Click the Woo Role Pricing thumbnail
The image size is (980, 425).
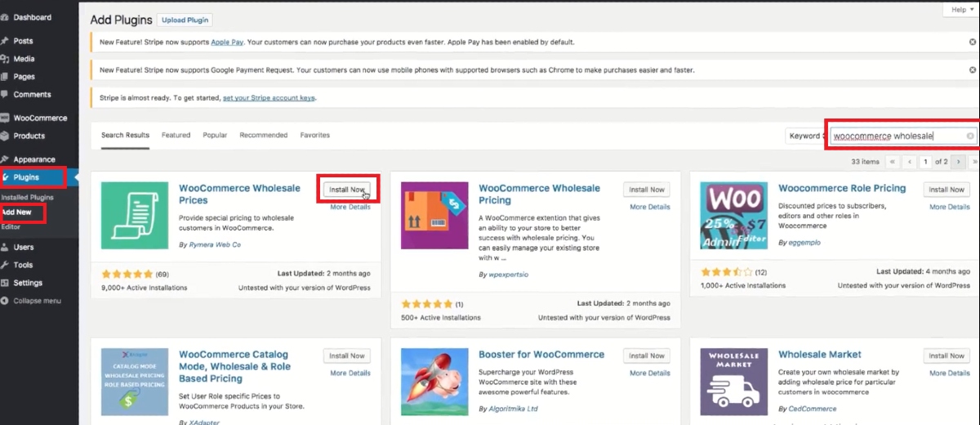point(734,216)
